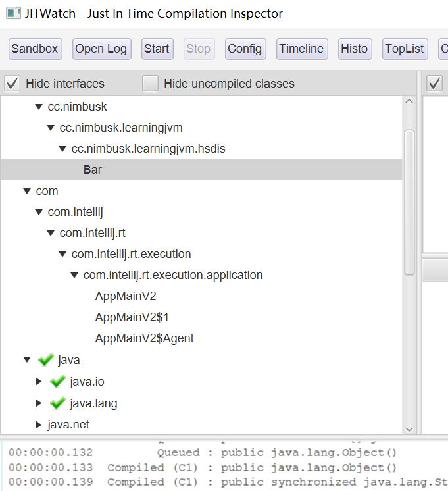The height and width of the screenshot is (491, 448).
Task: Toggle the checkbox in the right panel
Action: [x=435, y=84]
